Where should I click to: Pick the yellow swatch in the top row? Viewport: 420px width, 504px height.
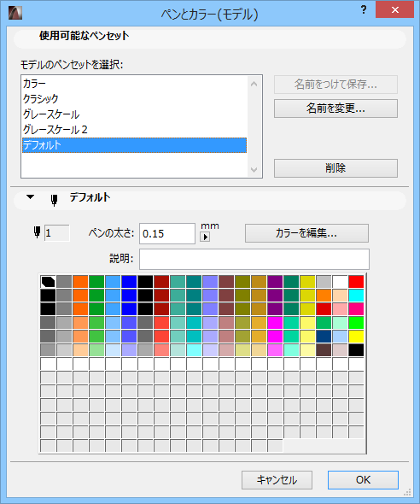(307, 282)
